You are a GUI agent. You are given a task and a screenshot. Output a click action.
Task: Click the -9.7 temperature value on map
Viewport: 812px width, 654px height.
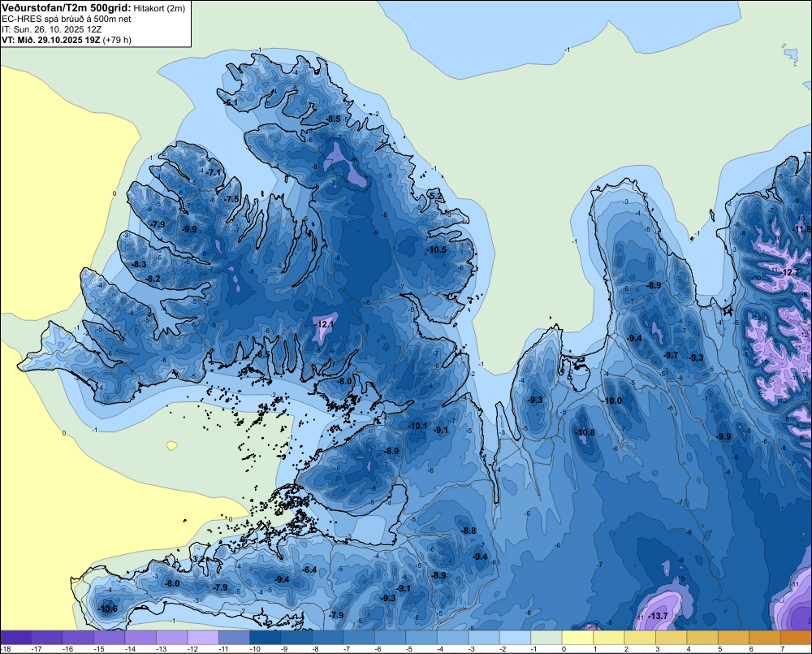click(672, 356)
